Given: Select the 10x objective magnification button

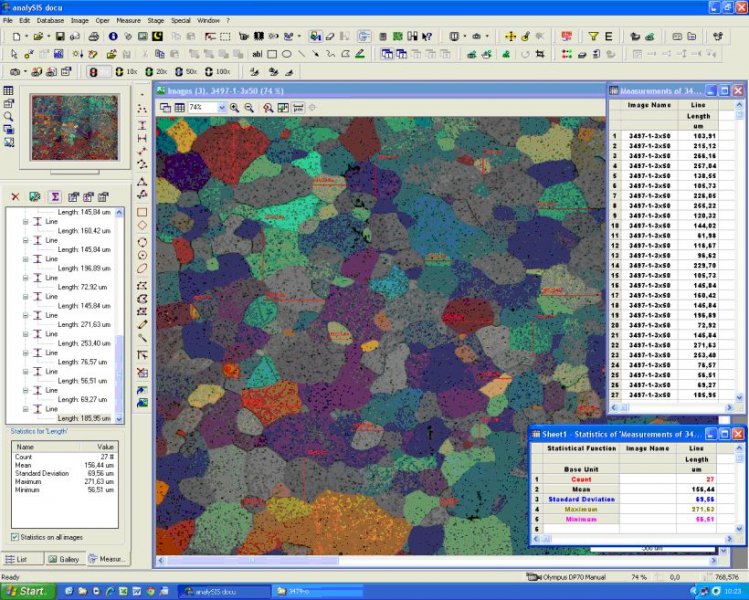Looking at the screenshot, I should pyautogui.click(x=126, y=72).
